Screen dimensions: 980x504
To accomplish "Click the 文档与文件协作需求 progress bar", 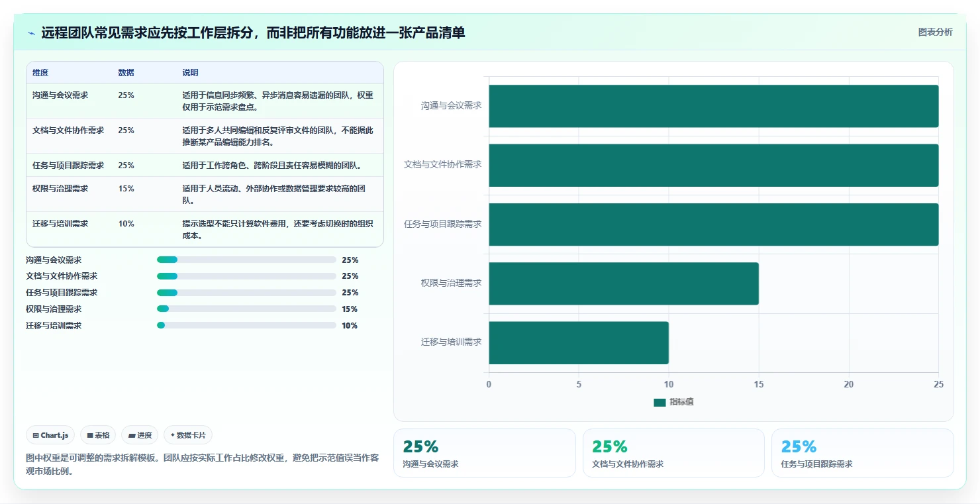I will 246,276.
